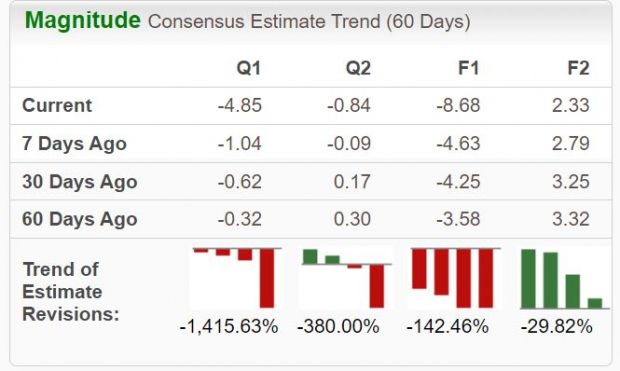
Task: Click the -29.82% revision percentage
Action: point(557,327)
